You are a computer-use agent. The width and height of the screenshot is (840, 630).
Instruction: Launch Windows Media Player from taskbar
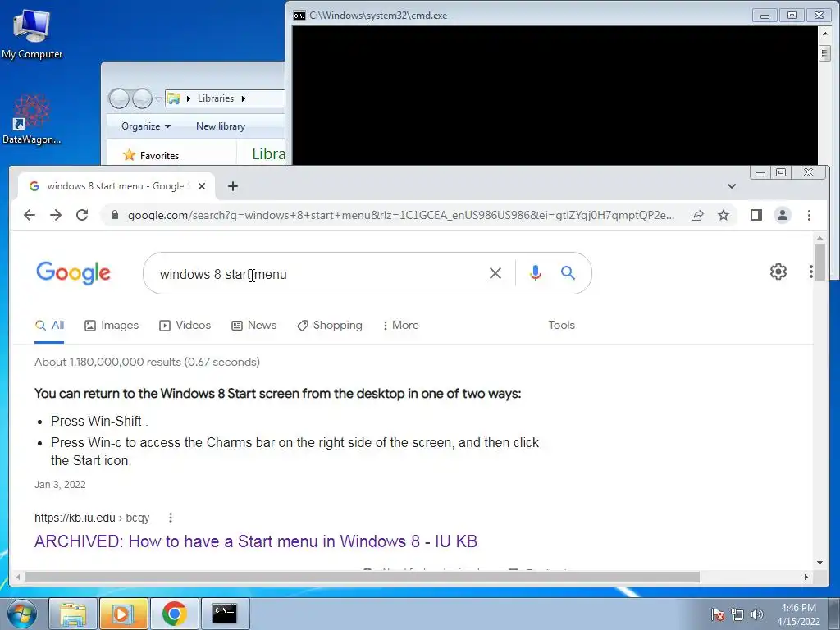click(x=123, y=614)
